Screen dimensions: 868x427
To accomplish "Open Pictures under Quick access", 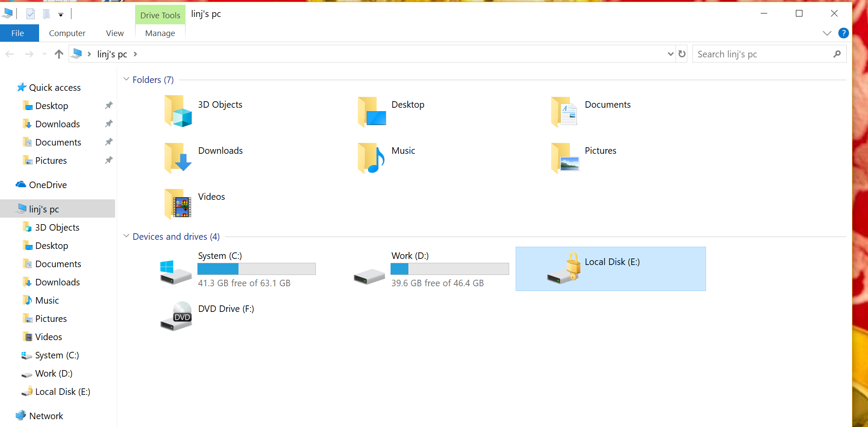I will [x=51, y=161].
